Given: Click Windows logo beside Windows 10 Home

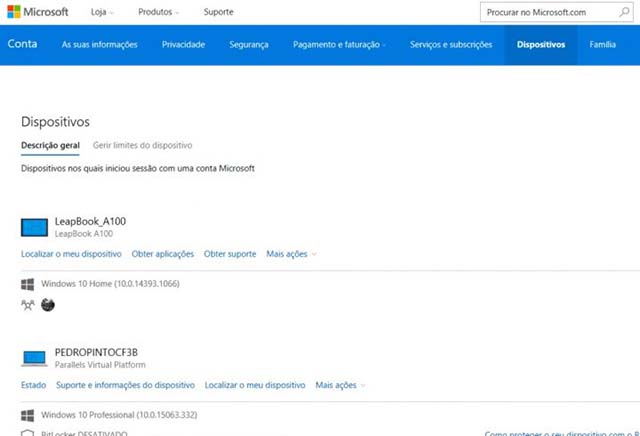Looking at the screenshot, I should (x=27, y=284).
